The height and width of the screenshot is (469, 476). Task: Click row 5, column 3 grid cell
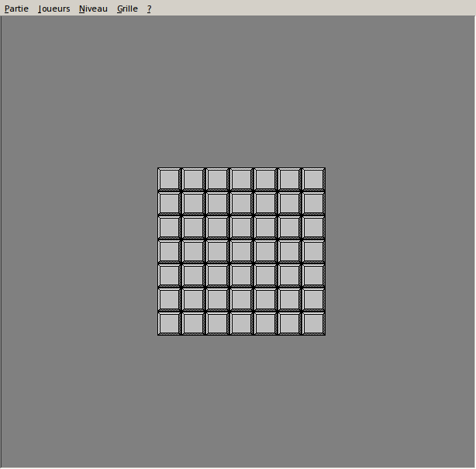coord(217,276)
